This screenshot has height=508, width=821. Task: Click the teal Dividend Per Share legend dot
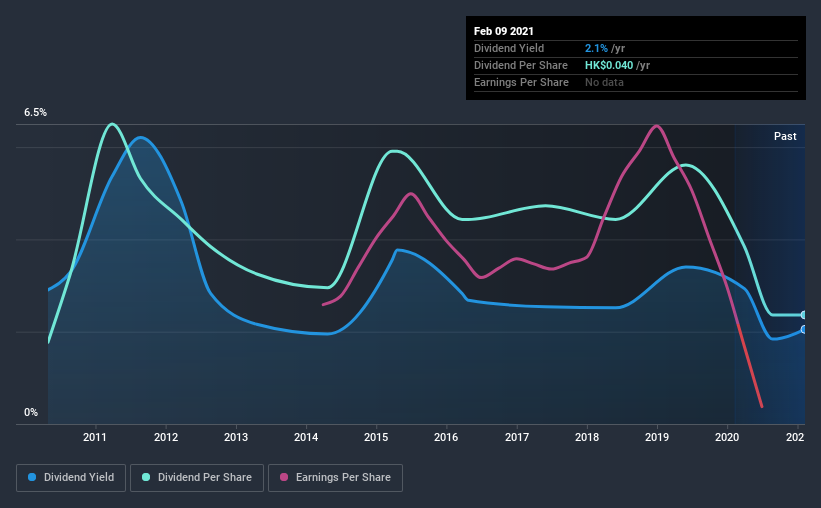146,477
